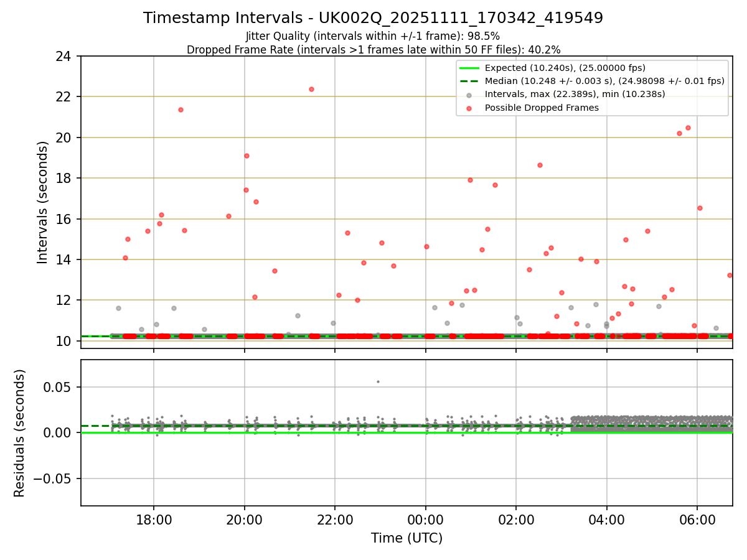Click the plot title containing UK002Q_20251111_170342_419549
Image resolution: width=747 pixels, height=560 pixels.
pos(373,18)
